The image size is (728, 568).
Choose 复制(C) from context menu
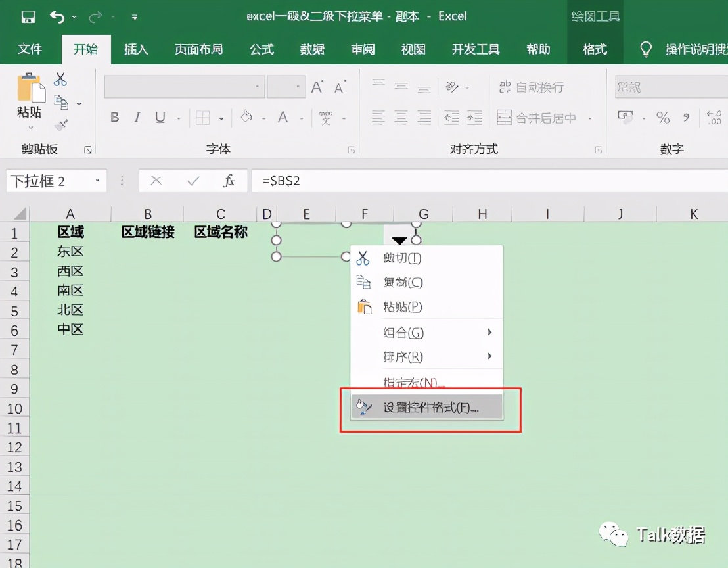pyautogui.click(x=426, y=283)
